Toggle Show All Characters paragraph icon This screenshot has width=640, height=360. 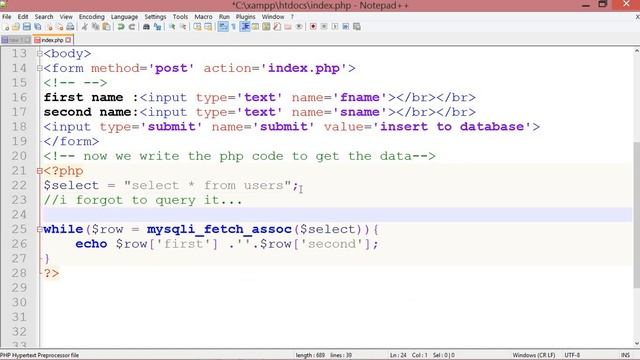coord(233,27)
